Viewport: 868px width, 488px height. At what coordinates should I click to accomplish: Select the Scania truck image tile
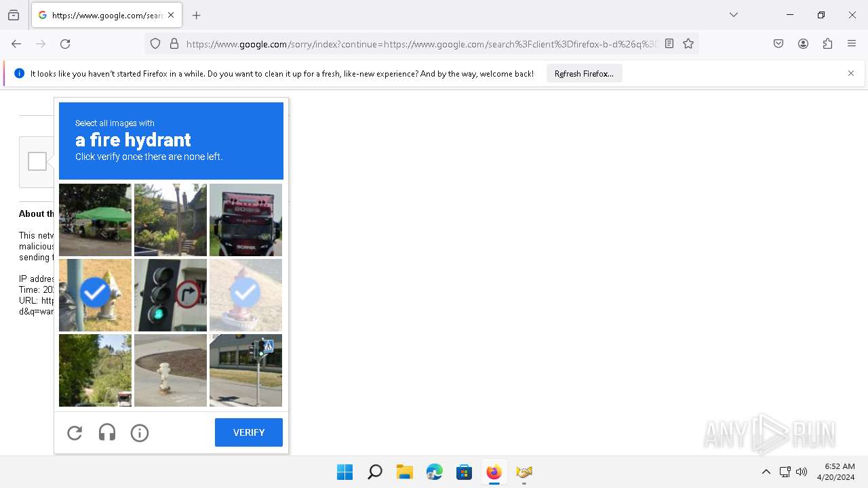pyautogui.click(x=245, y=220)
